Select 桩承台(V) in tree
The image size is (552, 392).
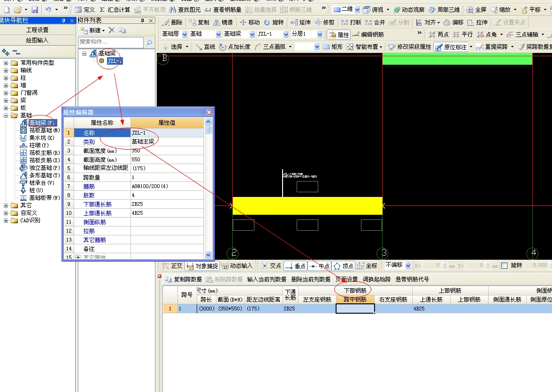[38, 183]
